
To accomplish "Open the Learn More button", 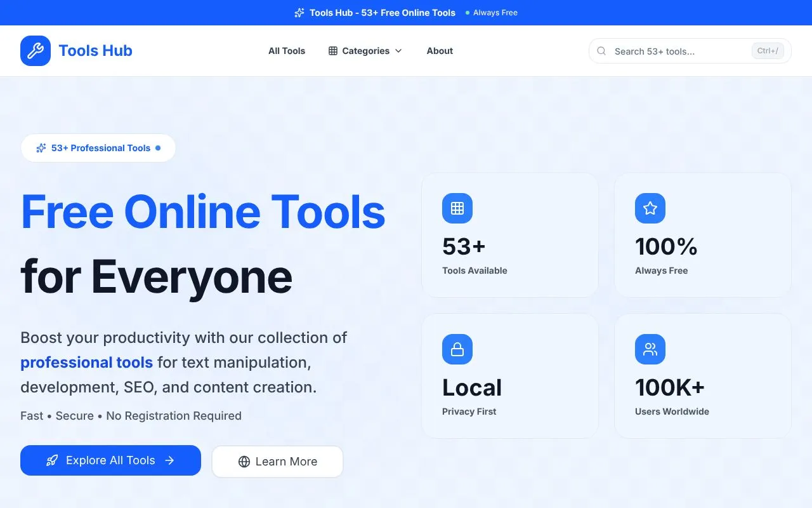I will click(277, 462).
